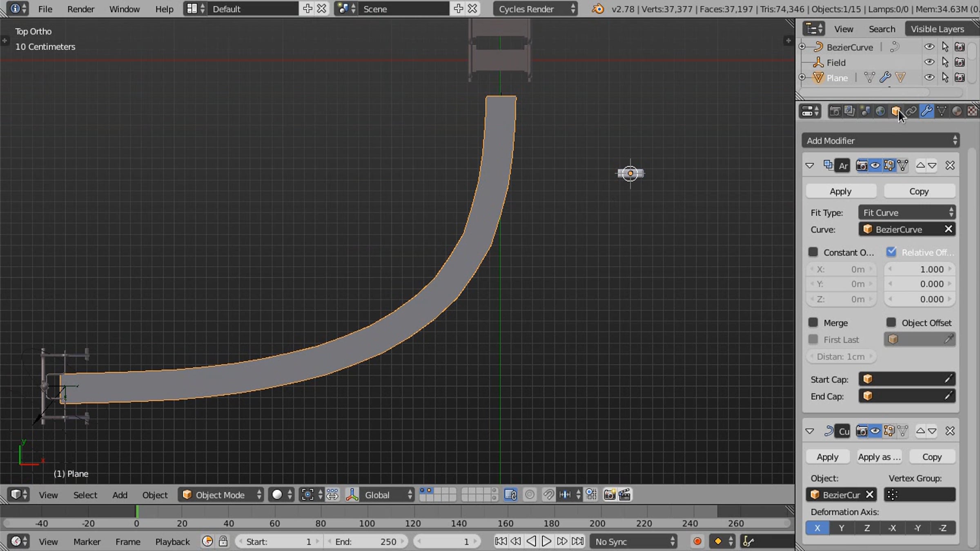Open the Render menu
Screen dimensions: 980x551
[x=80, y=9]
